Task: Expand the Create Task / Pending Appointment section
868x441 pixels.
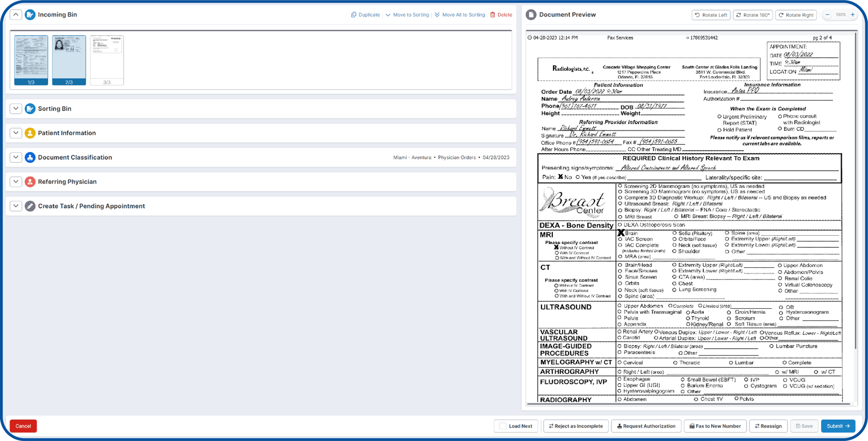Action: point(16,206)
